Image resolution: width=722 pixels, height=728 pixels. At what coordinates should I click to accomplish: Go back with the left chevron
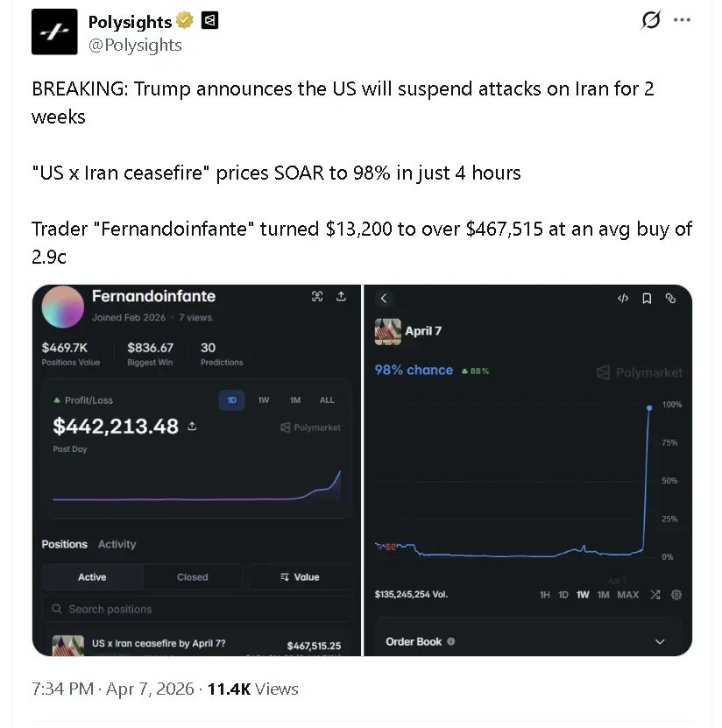point(384,298)
